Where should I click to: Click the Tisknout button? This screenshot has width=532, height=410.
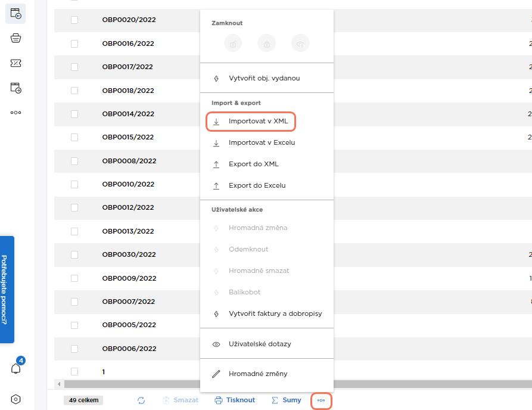(x=235, y=400)
